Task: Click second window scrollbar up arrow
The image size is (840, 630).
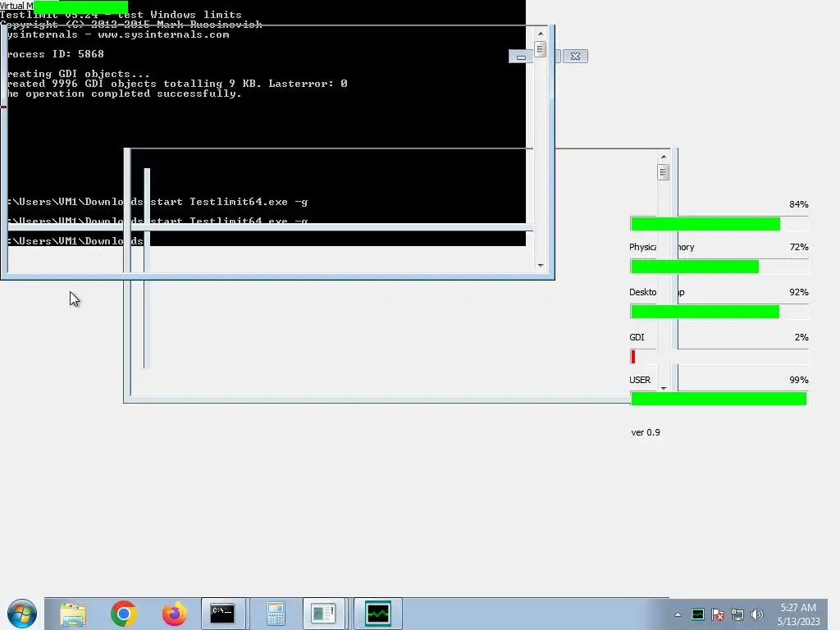Action: coord(664,157)
